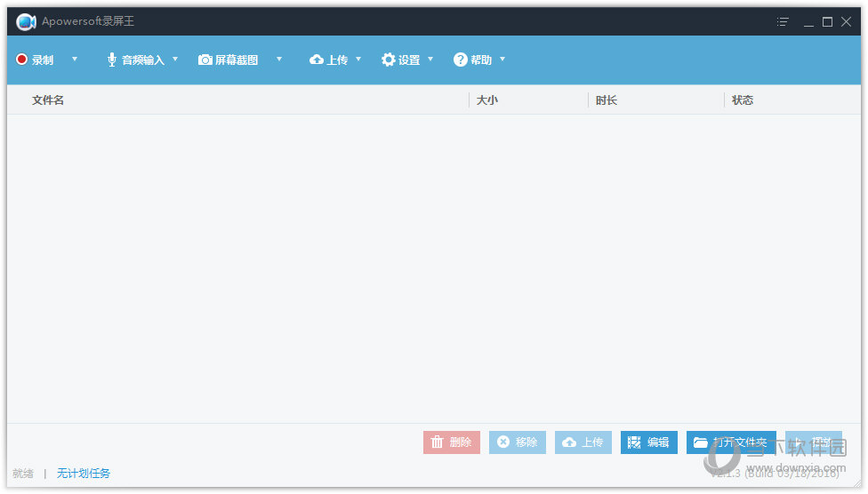Click the toolbar upload cloud icon
The image size is (868, 494).
pyautogui.click(x=317, y=60)
